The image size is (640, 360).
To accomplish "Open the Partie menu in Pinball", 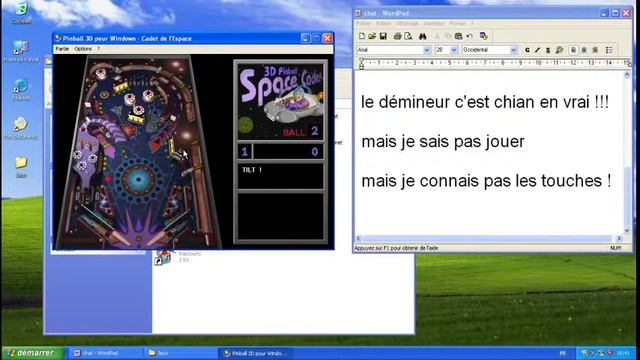I will [62, 49].
